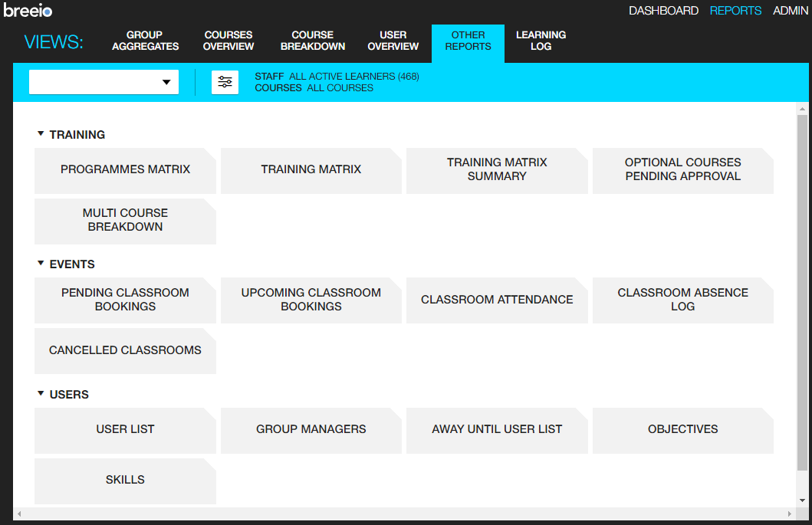The image size is (812, 525).
Task: Switch to the Course Breakdown view
Action: pos(313,41)
